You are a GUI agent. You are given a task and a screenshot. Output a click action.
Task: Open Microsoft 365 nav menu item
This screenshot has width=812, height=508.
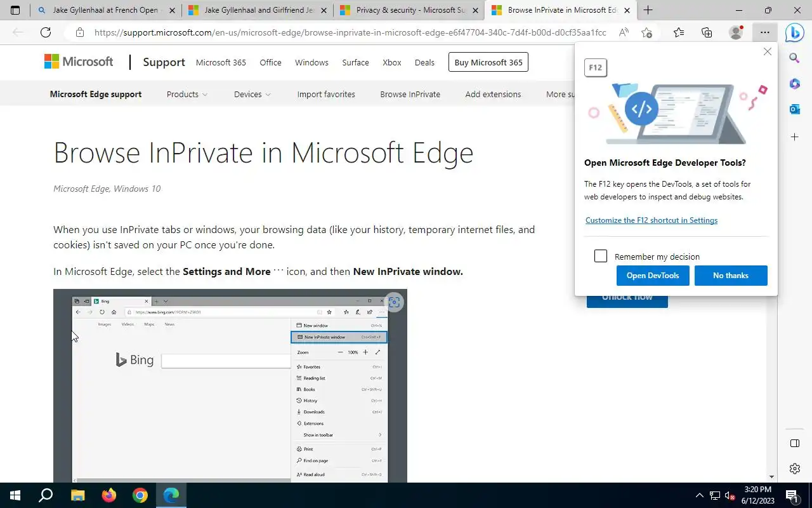pyautogui.click(x=221, y=62)
